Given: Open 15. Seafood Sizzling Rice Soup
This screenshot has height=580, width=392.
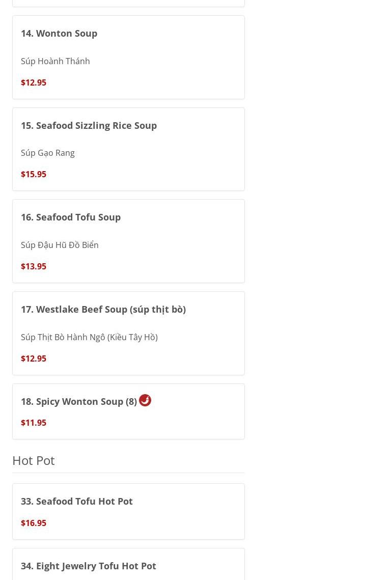Looking at the screenshot, I should coord(89,125).
